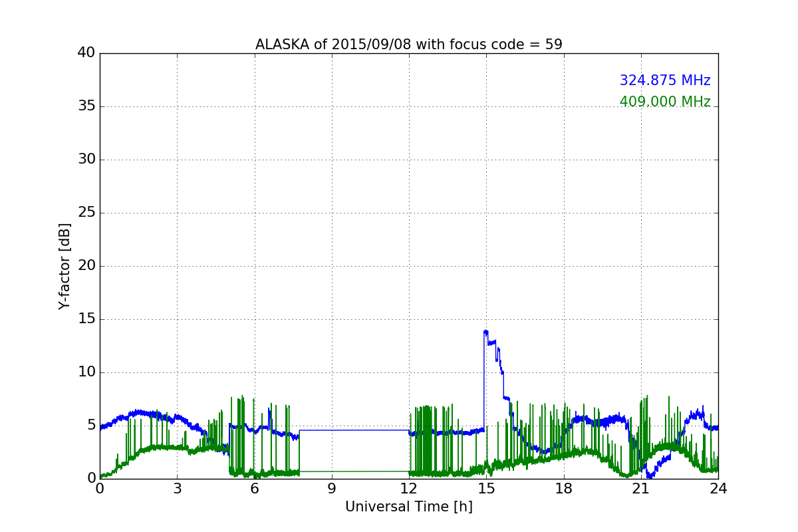The height and width of the screenshot is (532, 798).
Task: Click the blue curve peak near 14 dB
Action: (x=486, y=331)
